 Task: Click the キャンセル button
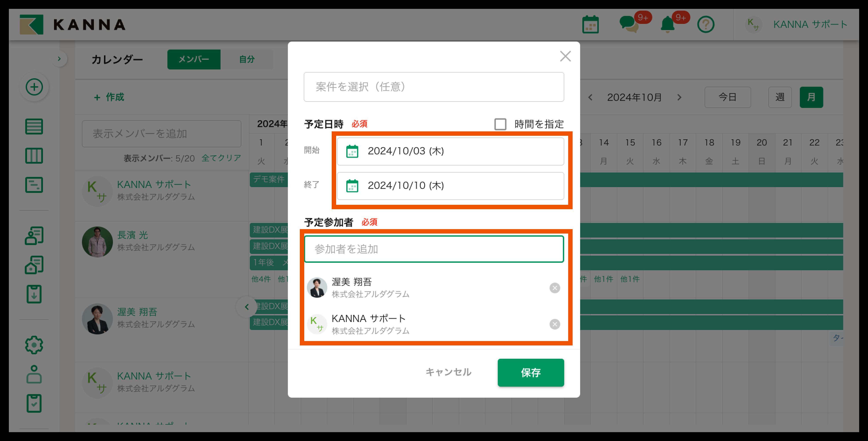pos(448,372)
